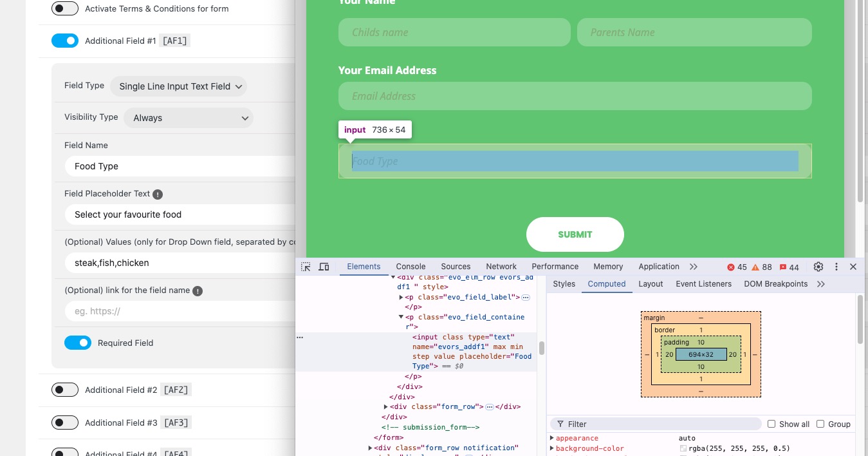868x456 pixels.
Task: Click the element inspector picker icon
Action: [x=306, y=267]
